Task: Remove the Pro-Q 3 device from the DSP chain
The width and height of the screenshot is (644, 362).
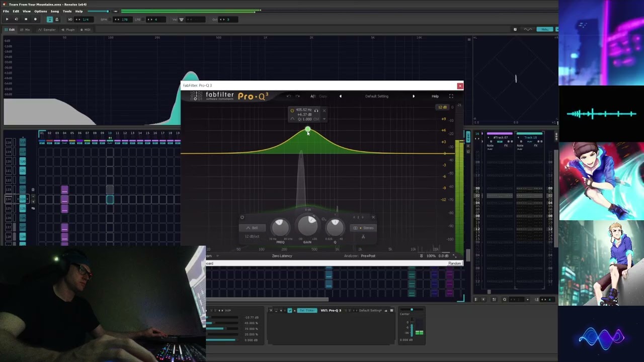Action: point(271,310)
